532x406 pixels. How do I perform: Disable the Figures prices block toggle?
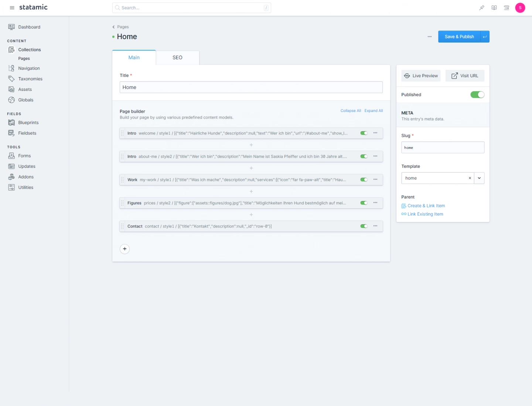tap(364, 203)
